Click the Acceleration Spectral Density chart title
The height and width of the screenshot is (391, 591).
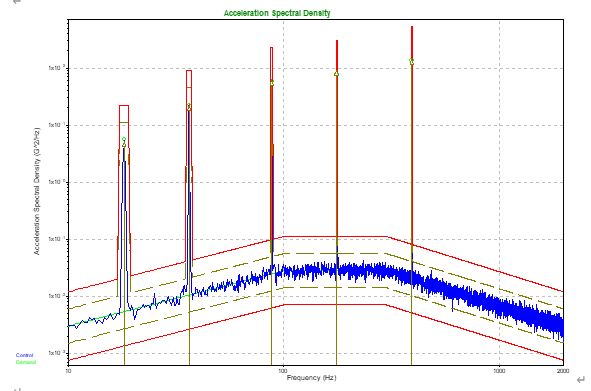coord(277,13)
